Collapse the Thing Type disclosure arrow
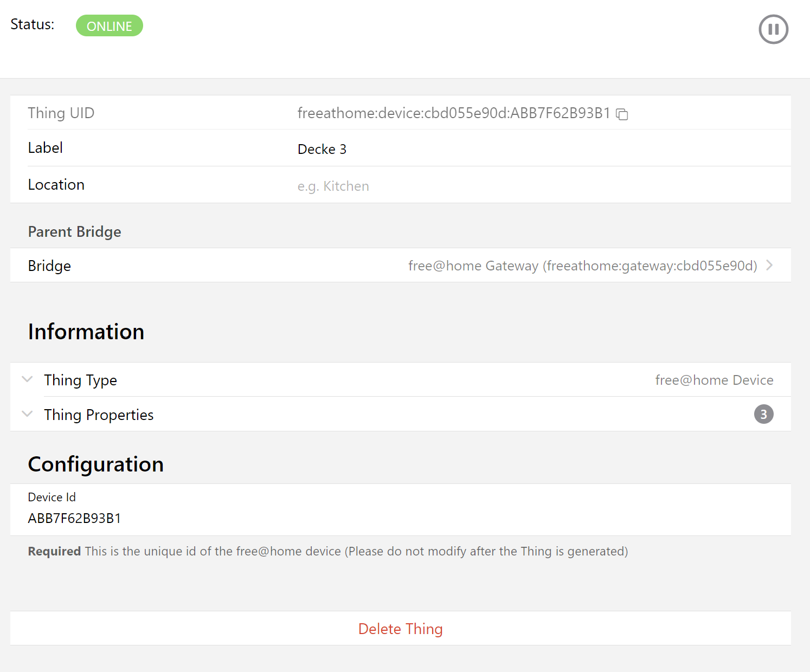Viewport: 810px width, 672px height. tap(27, 379)
